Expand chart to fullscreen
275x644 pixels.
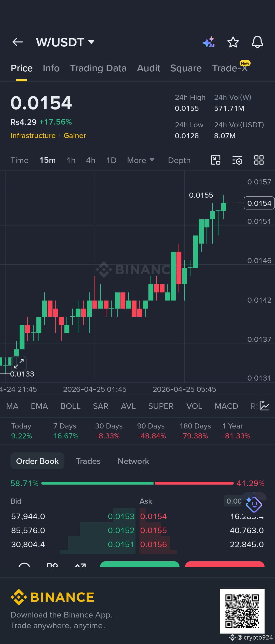pos(19,364)
